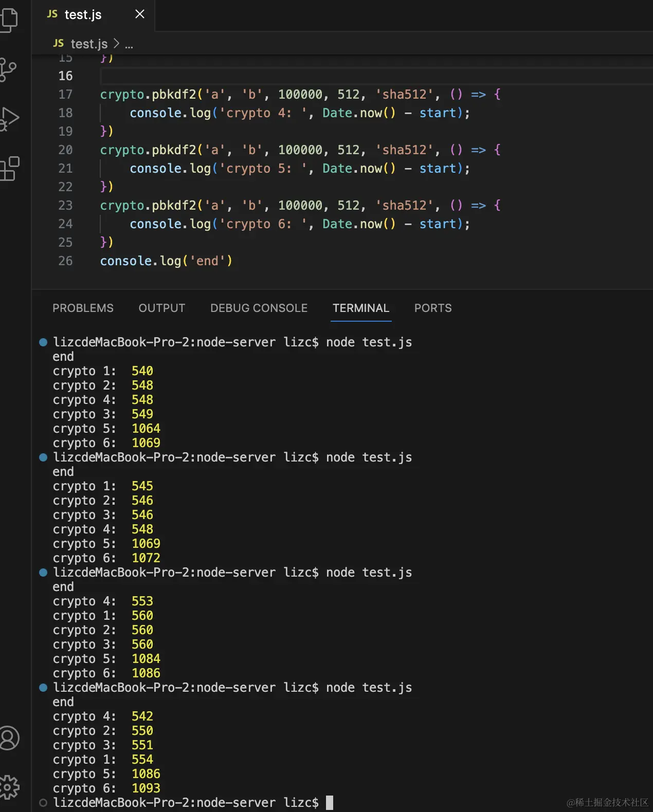Click line number 16 in the gutter

coord(65,76)
